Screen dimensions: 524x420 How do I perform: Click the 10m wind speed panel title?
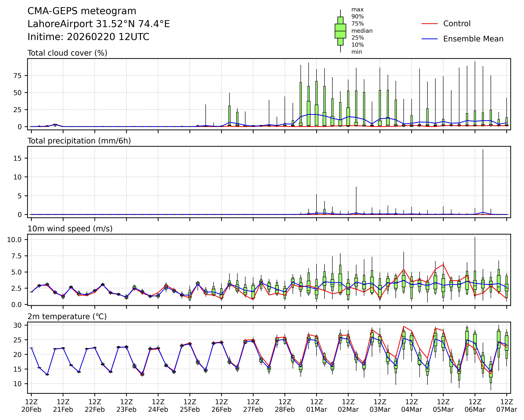pos(70,229)
